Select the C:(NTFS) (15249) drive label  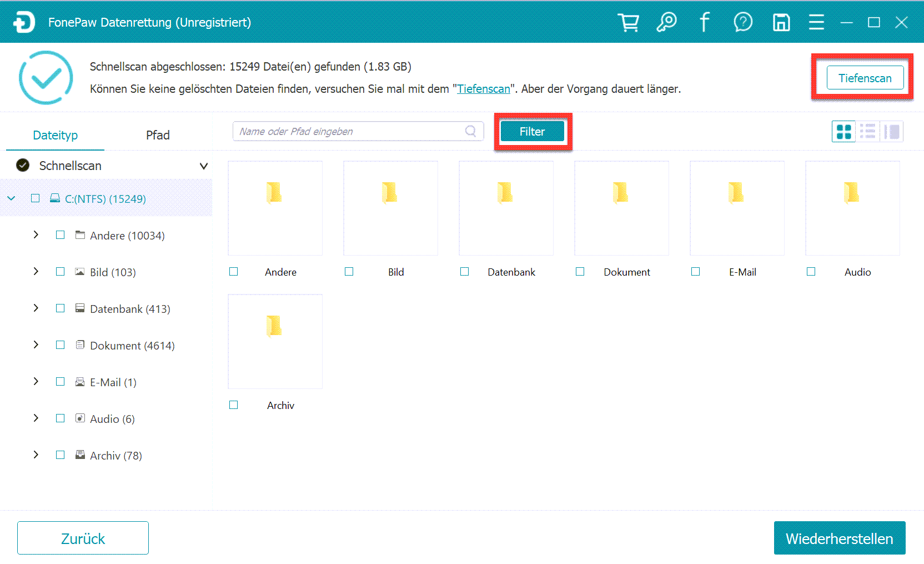[106, 199]
